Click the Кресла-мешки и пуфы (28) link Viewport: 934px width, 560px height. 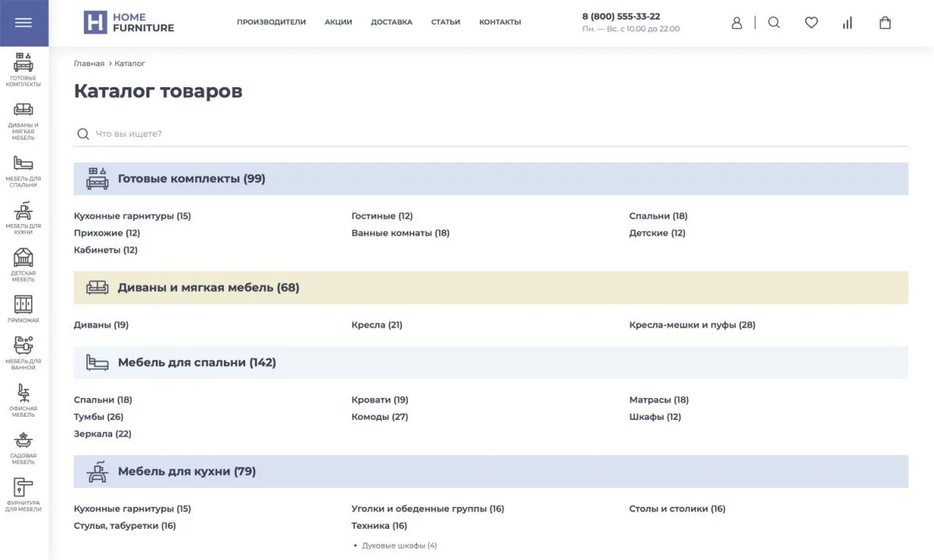click(692, 325)
